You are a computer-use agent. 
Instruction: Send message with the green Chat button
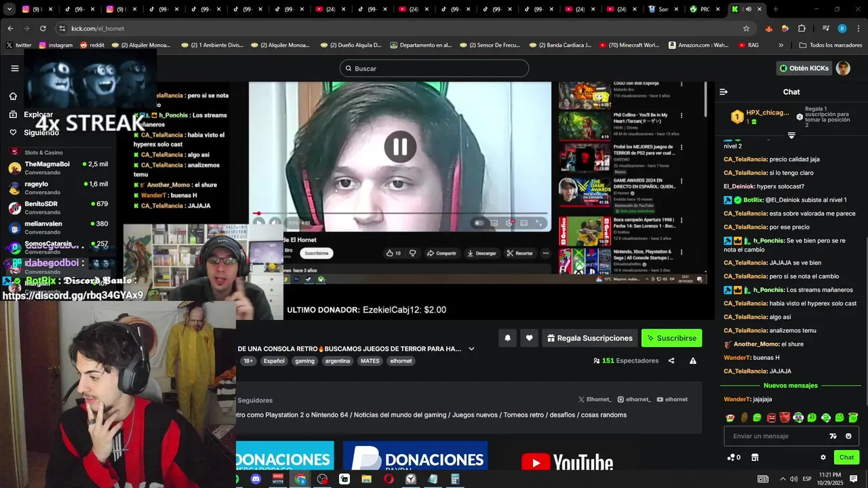846,457
